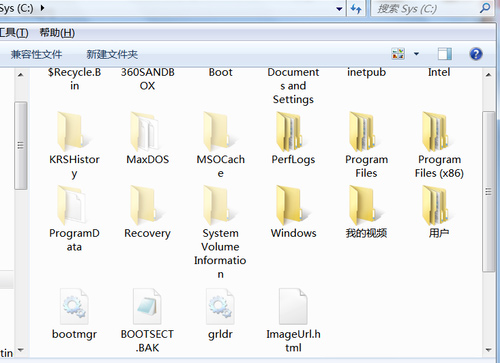Screen dimensions: 500x363
Task: Select the grldr system file icon
Action: coord(220,307)
